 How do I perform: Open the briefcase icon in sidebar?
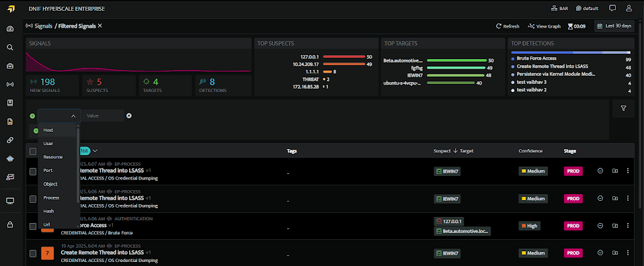click(x=10, y=66)
